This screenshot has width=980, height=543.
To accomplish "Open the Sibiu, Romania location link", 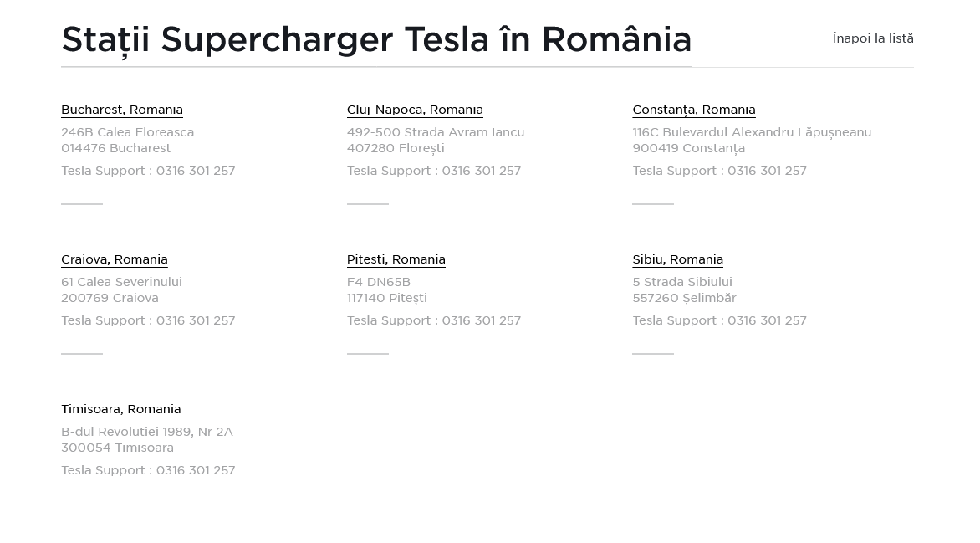I will (678, 259).
